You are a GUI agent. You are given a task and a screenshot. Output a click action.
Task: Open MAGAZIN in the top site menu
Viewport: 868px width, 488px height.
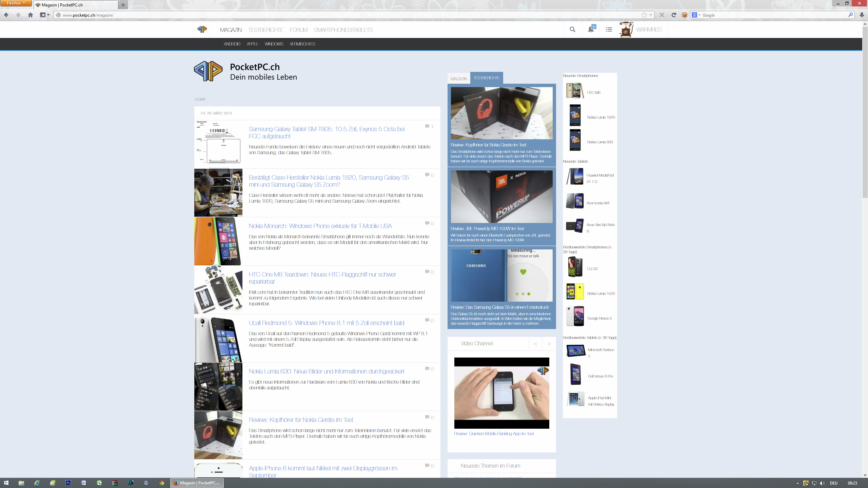pyautogui.click(x=231, y=30)
